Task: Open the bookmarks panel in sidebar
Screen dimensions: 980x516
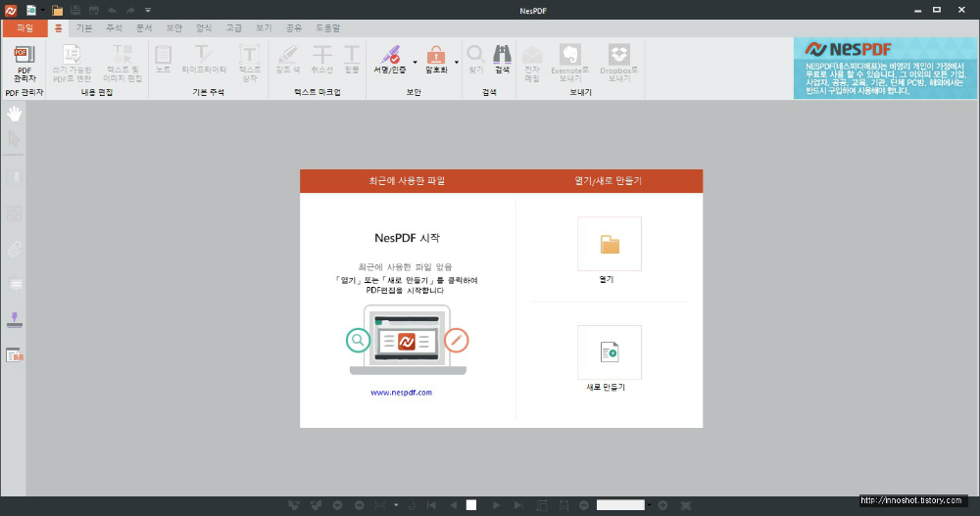Action: click(14, 177)
